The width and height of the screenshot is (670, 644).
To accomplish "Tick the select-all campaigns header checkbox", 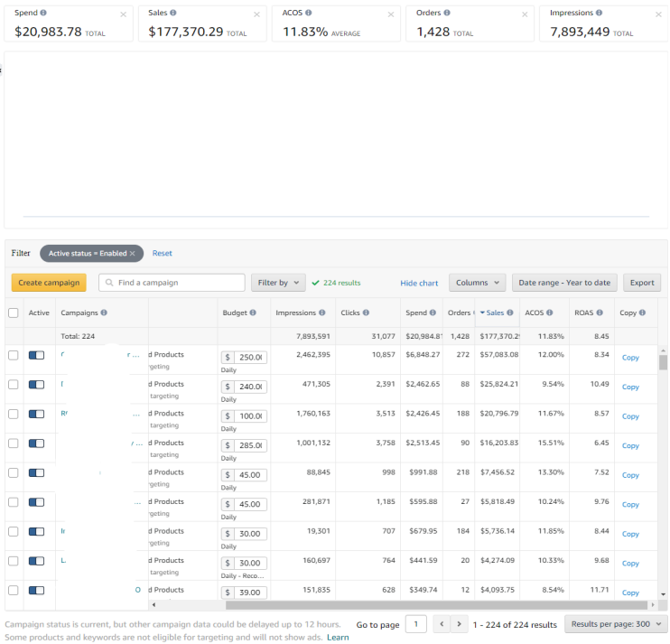I will 13,313.
